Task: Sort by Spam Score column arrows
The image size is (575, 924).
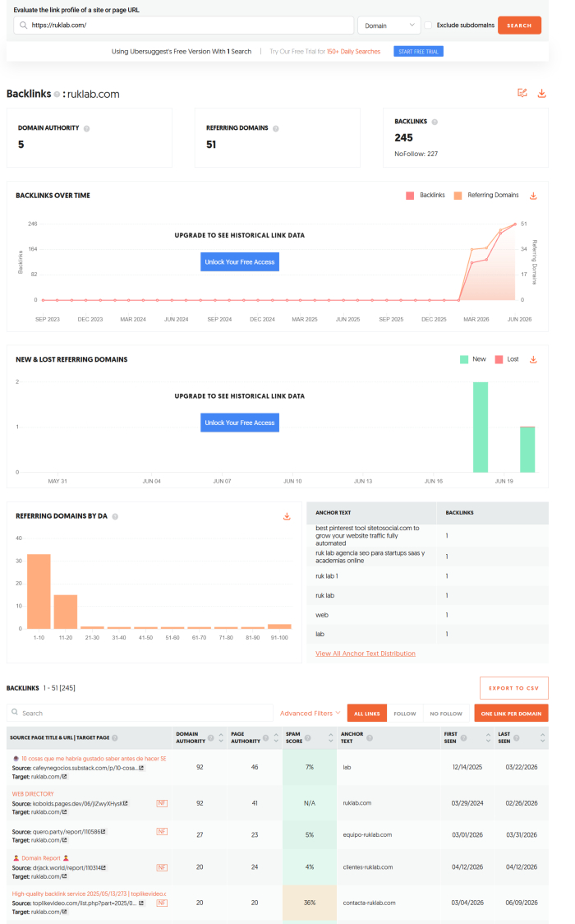Action: pos(331,737)
